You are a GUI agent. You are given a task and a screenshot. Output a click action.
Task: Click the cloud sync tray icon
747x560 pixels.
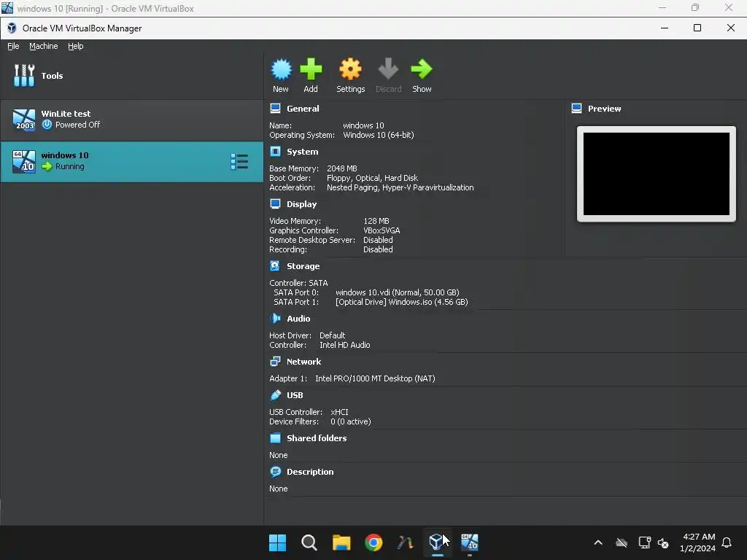pyautogui.click(x=622, y=542)
